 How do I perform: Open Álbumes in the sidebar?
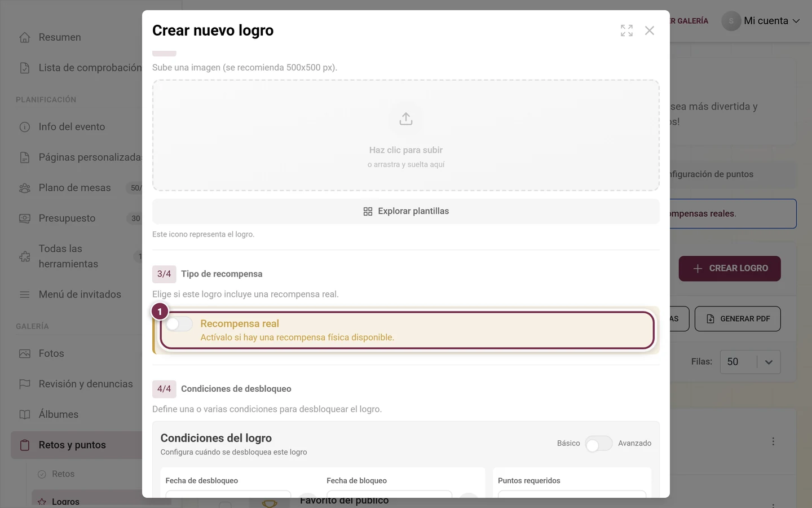tap(59, 414)
